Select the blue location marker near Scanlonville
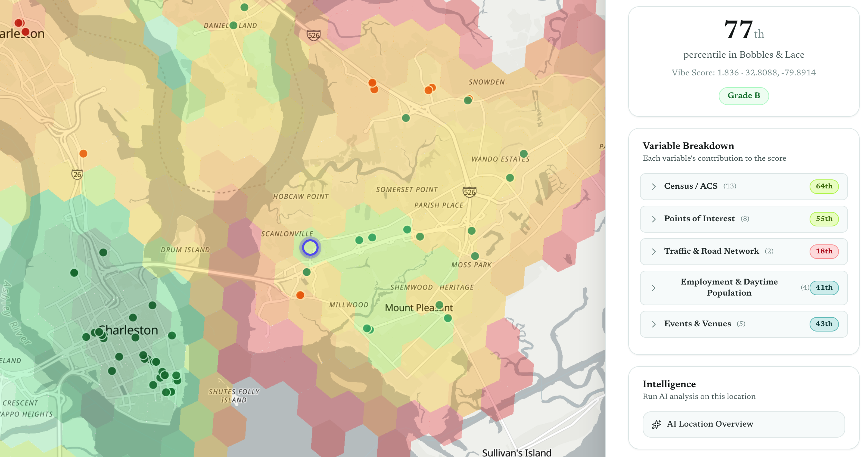The height and width of the screenshot is (457, 868). pyautogui.click(x=310, y=248)
